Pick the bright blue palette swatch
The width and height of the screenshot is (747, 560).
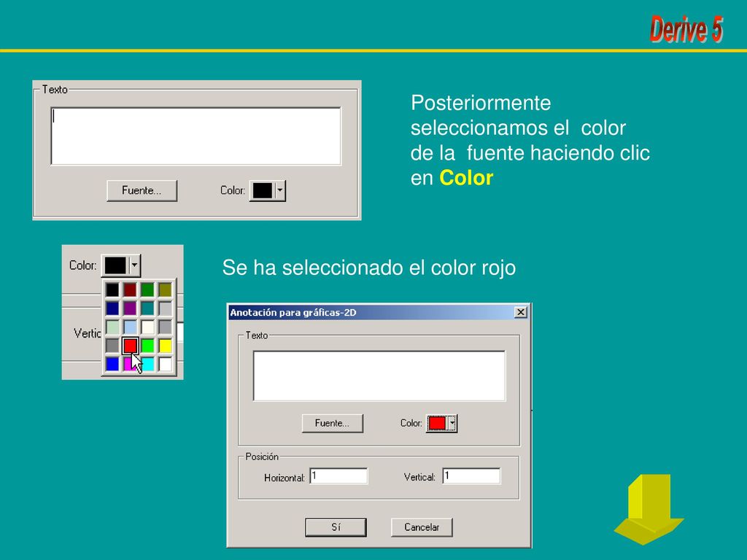112,365
